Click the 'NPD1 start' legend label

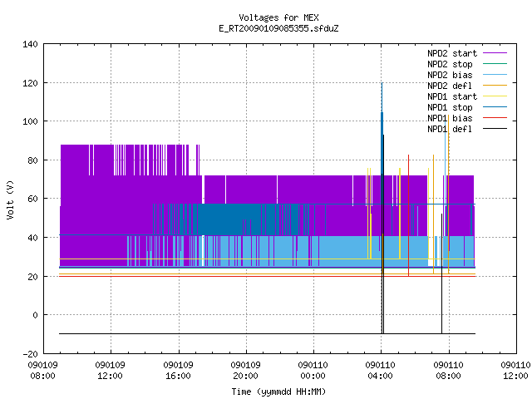(x=452, y=96)
